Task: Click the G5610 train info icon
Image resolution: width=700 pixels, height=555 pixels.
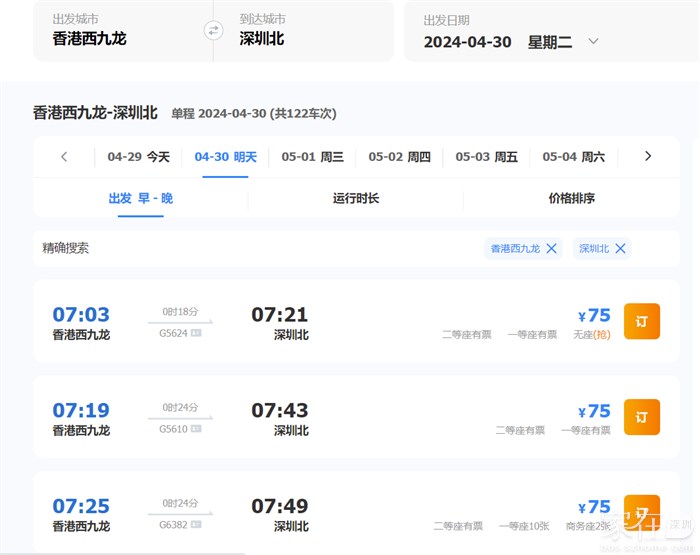Action: (196, 428)
